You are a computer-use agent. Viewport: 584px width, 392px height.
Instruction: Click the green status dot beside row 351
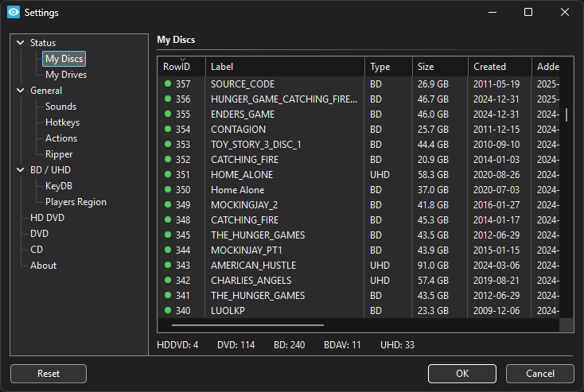click(x=168, y=174)
